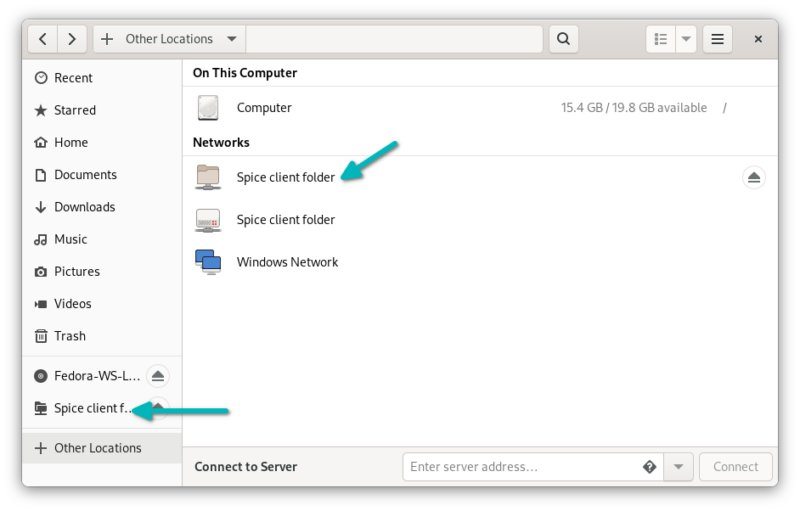Screen dimensions: 800x511
Task: Open Recent in sidebar
Action: tap(73, 78)
